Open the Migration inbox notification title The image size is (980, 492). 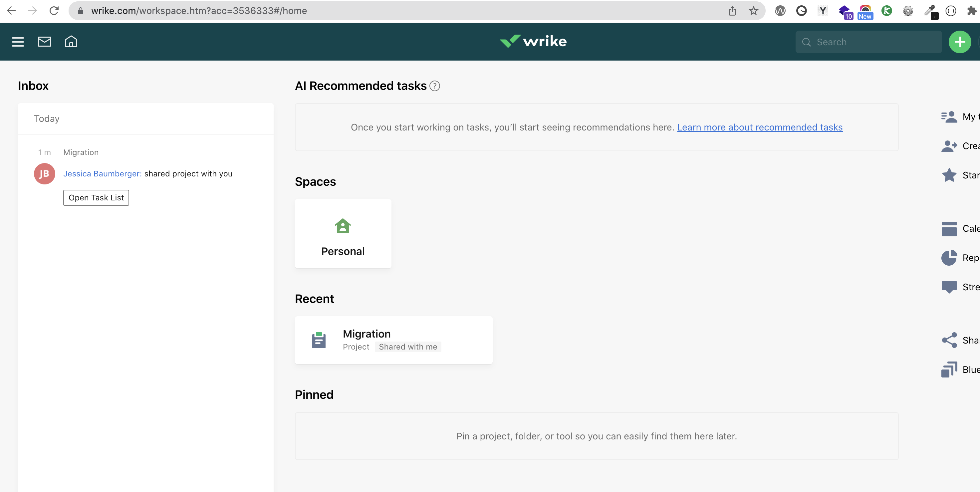tap(81, 152)
